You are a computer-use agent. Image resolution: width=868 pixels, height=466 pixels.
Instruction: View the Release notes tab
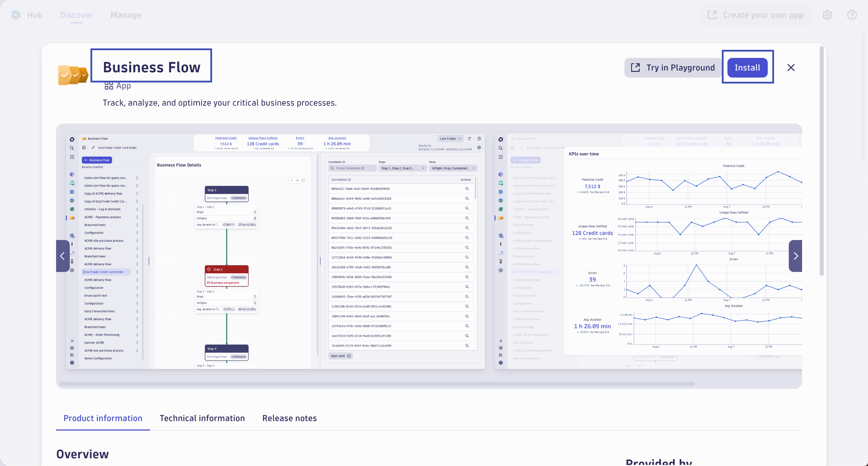tap(290, 418)
